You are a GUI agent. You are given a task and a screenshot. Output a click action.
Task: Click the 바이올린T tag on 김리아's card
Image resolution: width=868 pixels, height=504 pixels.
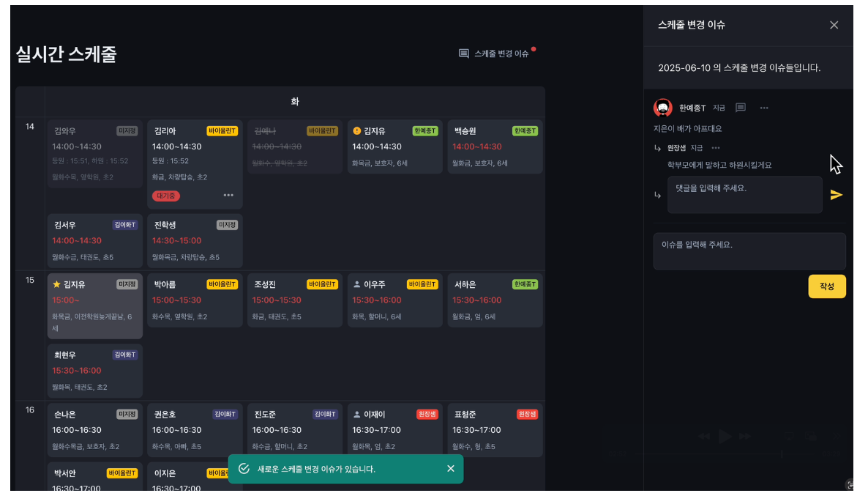pos(222,130)
